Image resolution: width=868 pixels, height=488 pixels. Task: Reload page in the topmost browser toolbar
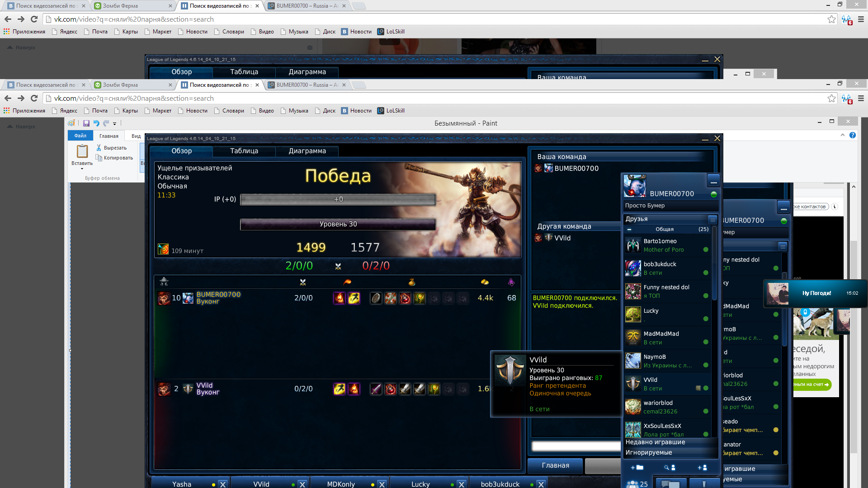[34, 19]
